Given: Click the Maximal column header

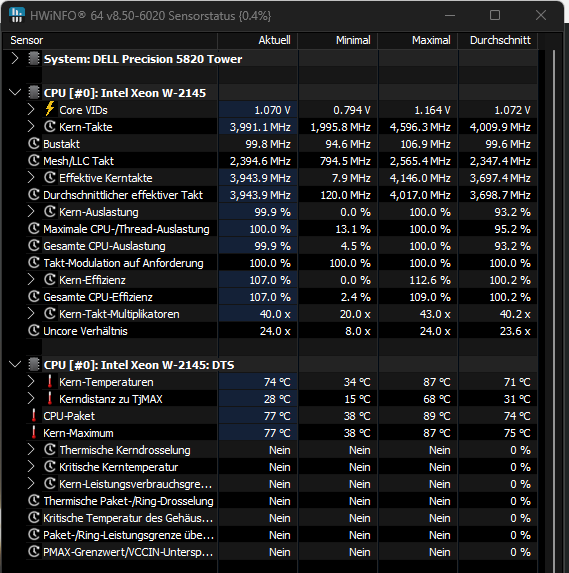Looking at the screenshot, I should tap(418, 40).
